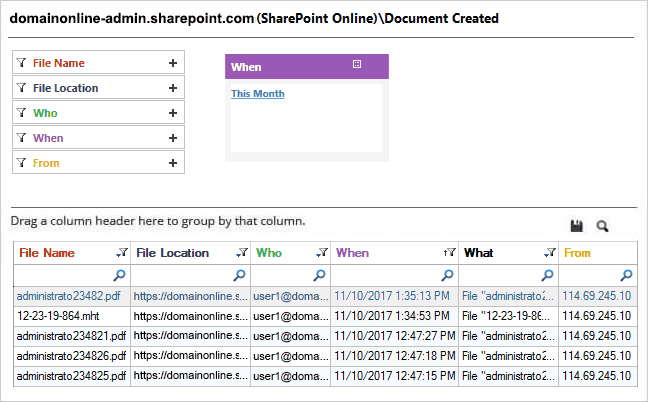The height and width of the screenshot is (402, 648).
Task: Click the 11/10/2017 1:34:53 PM cell
Action: point(394,316)
